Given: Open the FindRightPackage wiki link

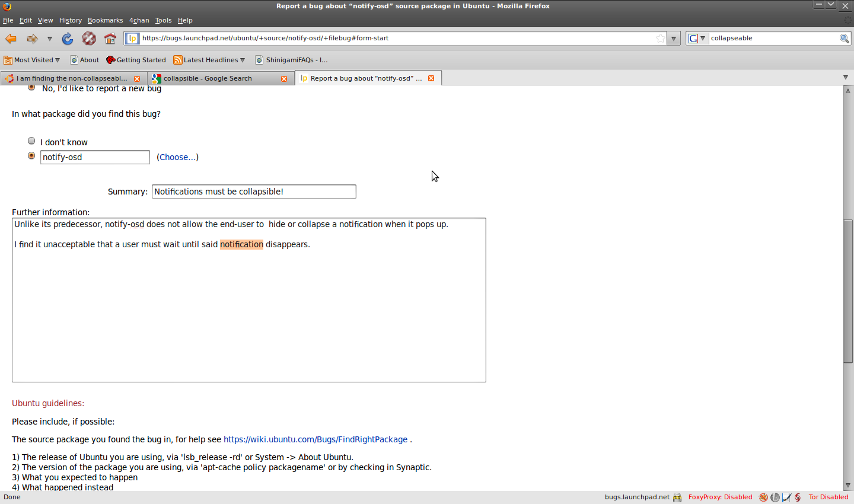Looking at the screenshot, I should (x=315, y=439).
